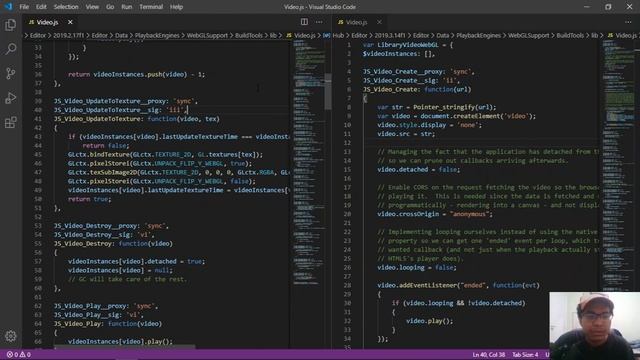Open the Go menu
640x360 pixels.
[110, 7]
